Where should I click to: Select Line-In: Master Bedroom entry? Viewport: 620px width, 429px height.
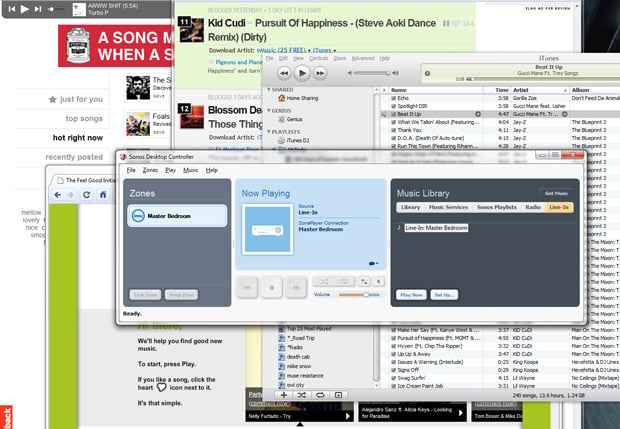(436, 228)
